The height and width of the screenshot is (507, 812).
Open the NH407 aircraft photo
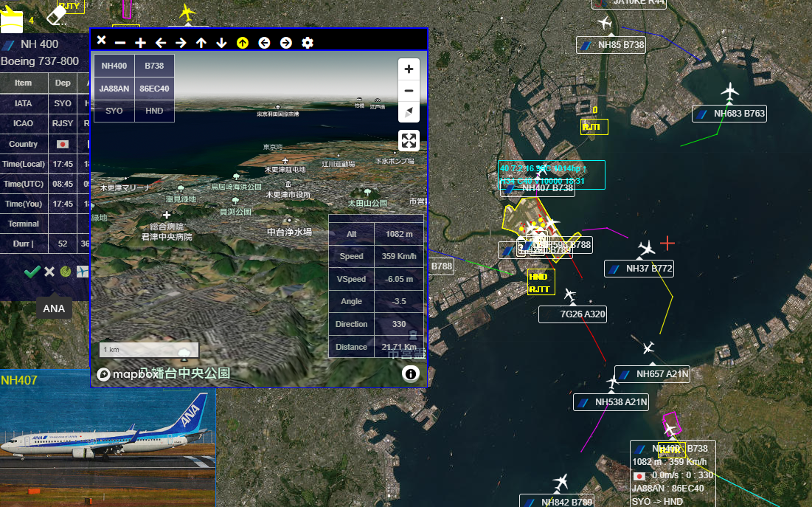(x=108, y=447)
